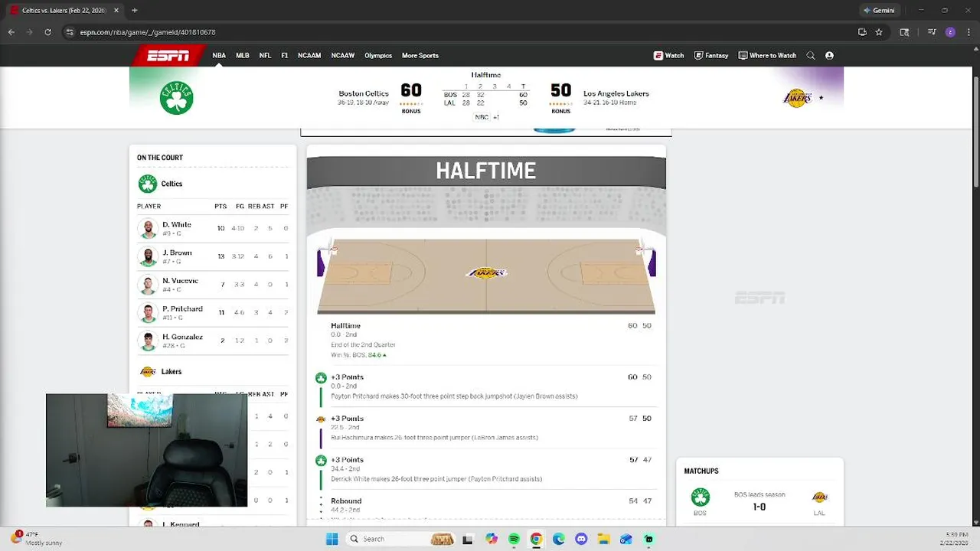Select the NBA menu item

[x=219, y=55]
